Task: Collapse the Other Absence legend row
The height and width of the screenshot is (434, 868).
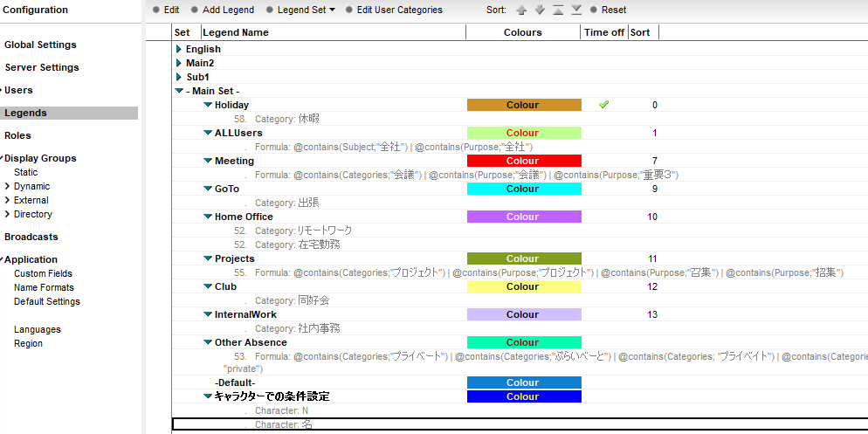Action: [x=208, y=342]
